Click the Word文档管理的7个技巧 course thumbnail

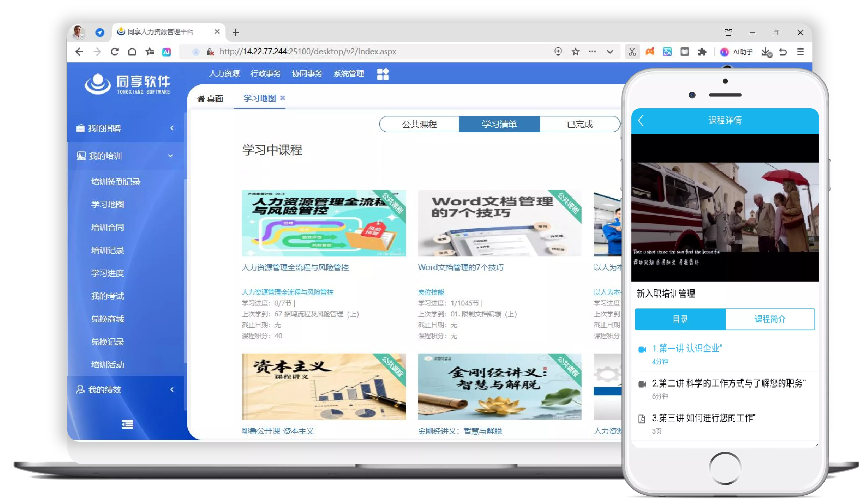tap(499, 223)
